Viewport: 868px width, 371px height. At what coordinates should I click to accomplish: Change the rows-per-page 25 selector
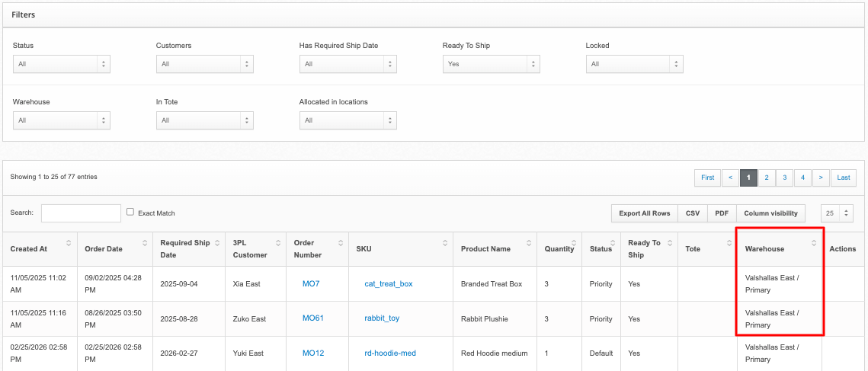tap(837, 213)
